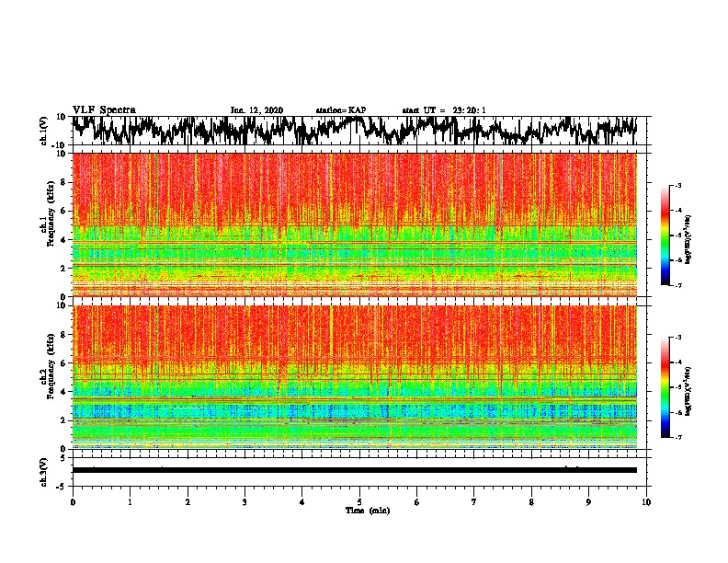Click the ch.3(V) axis label
Image resolution: width=728 pixels, height=563 pixels.
point(44,472)
